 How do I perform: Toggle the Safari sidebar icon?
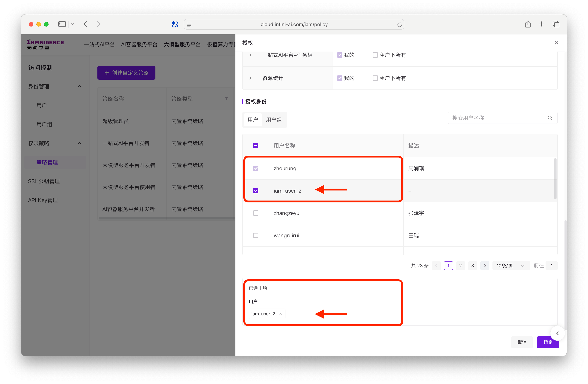[x=62, y=24]
